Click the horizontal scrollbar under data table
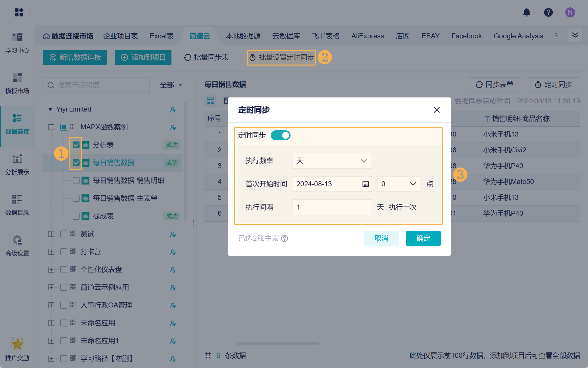588x368 pixels. click(277, 343)
